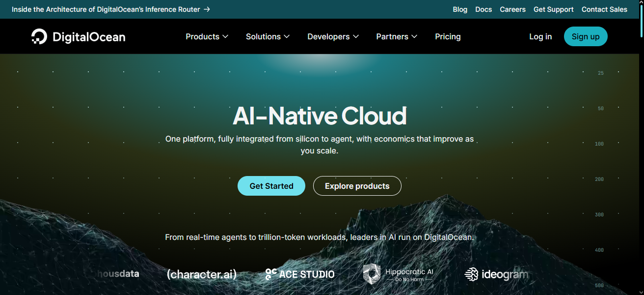Click the partially visible housdata logo
The width and height of the screenshot is (644, 295).
point(118,274)
